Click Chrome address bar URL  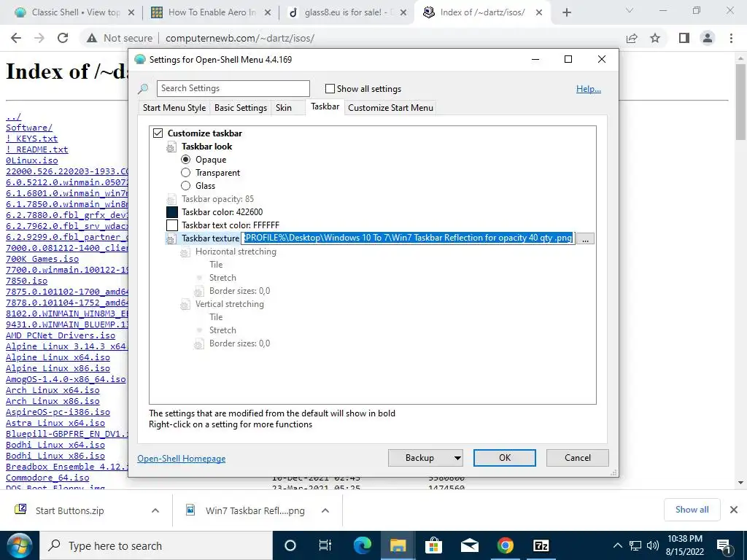point(239,38)
